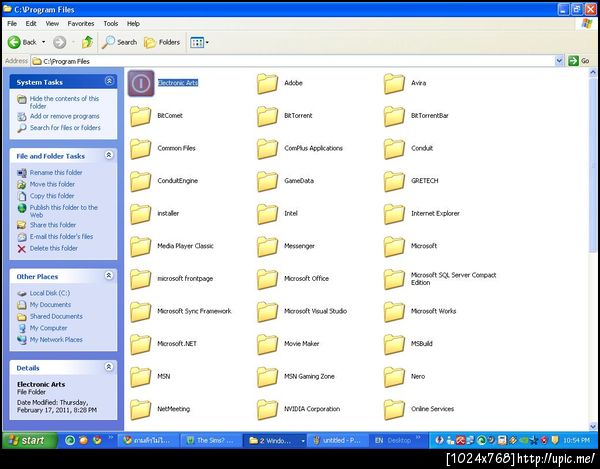Switch to untitled Paint taskbar button
Viewport: 600px width, 469px height.
point(338,441)
